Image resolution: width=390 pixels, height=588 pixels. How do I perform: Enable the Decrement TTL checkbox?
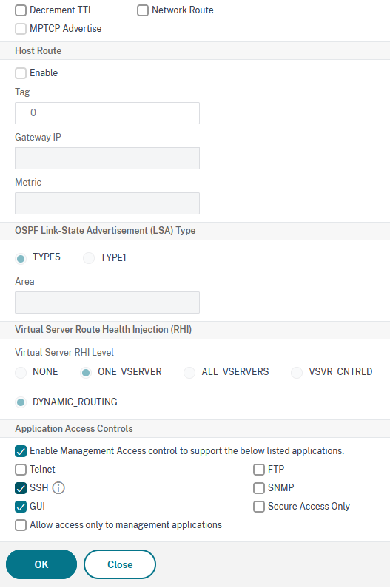click(21, 10)
